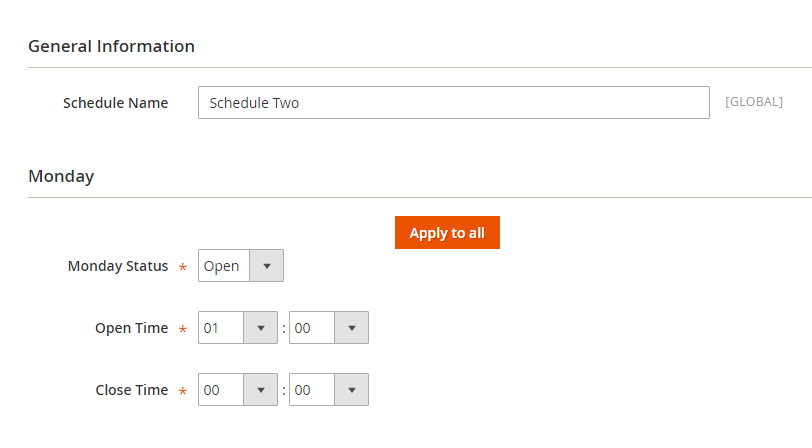812x448 pixels.
Task: Click the 00 minutes value in Close Time
Action: (x=311, y=390)
